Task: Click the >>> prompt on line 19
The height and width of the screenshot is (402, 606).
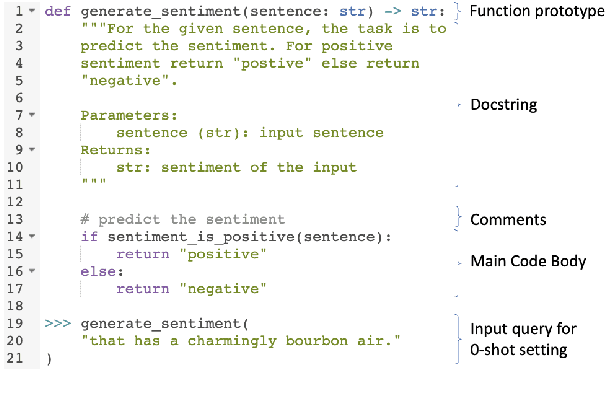Action: pos(57,324)
